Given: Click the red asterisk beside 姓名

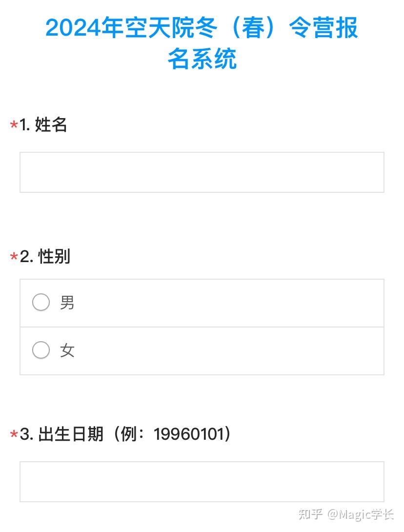Looking at the screenshot, I should click(14, 125).
